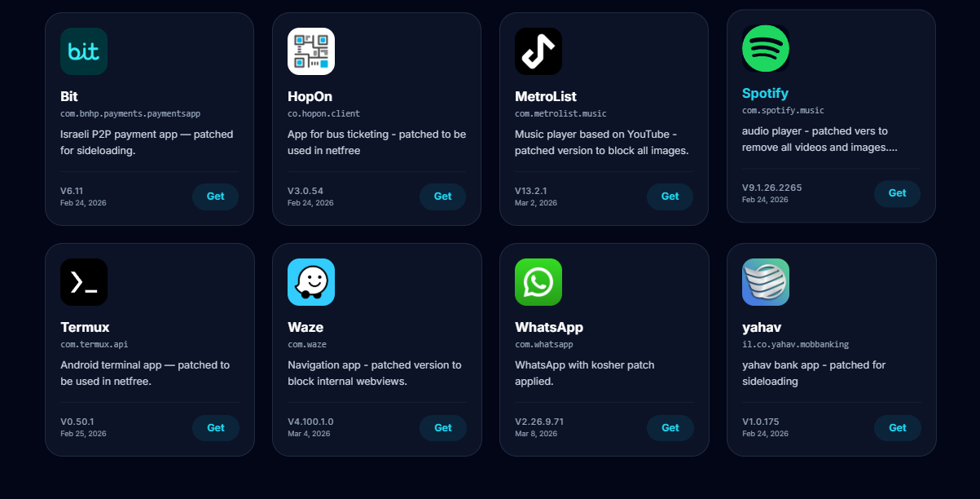Click the Waze app icon

pyautogui.click(x=311, y=282)
